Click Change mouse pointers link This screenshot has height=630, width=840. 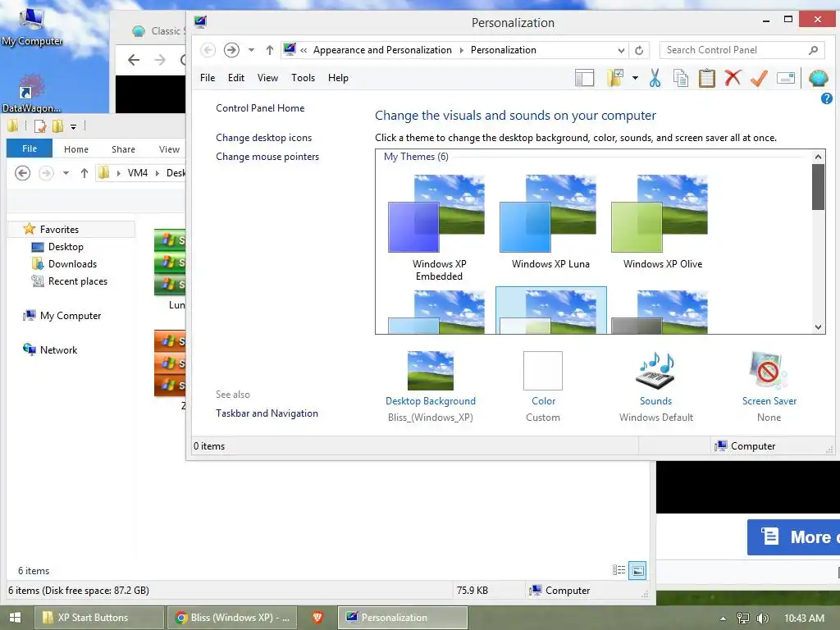click(x=267, y=157)
